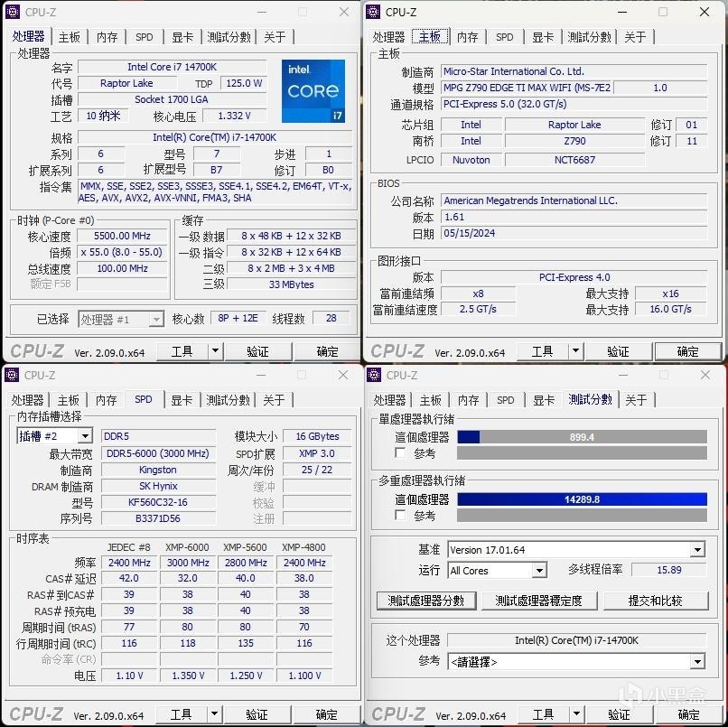
Task: Open 关于 tab in benchmark window
Action: [636, 400]
